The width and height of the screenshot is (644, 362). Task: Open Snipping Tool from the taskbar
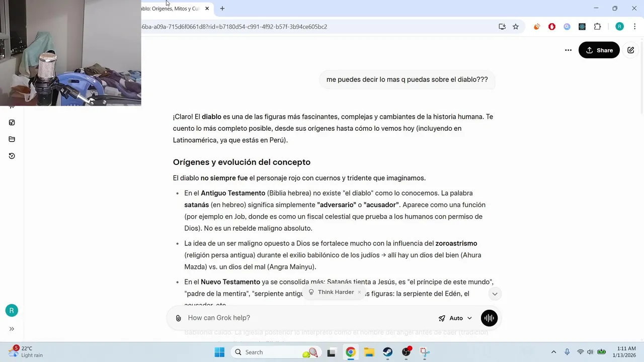[x=425, y=352]
